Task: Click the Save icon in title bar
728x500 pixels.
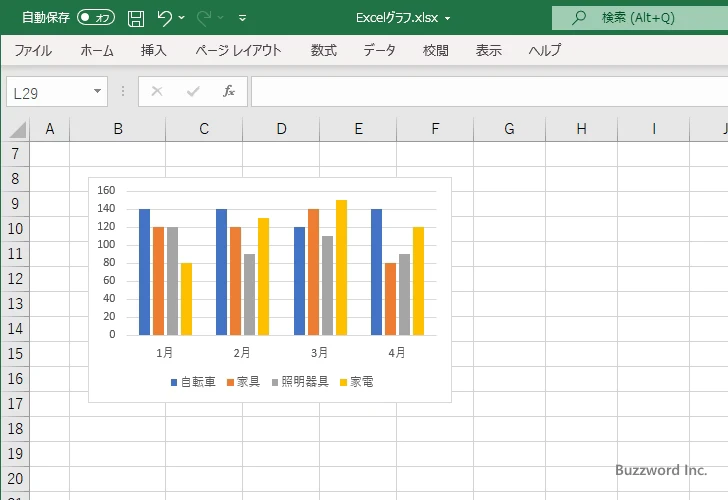Action: click(136, 17)
